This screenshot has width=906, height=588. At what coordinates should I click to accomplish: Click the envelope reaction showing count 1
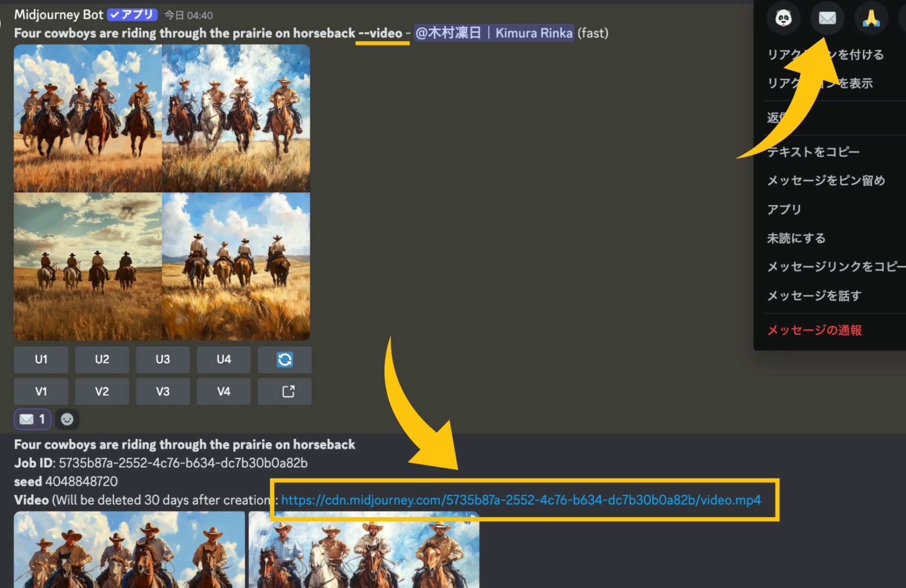(32, 419)
